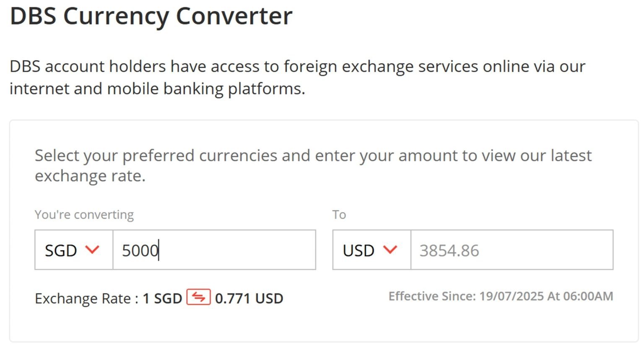Viewport: 644px width, 347px height.
Task: Select the SGD currency code text
Action: coord(61,250)
